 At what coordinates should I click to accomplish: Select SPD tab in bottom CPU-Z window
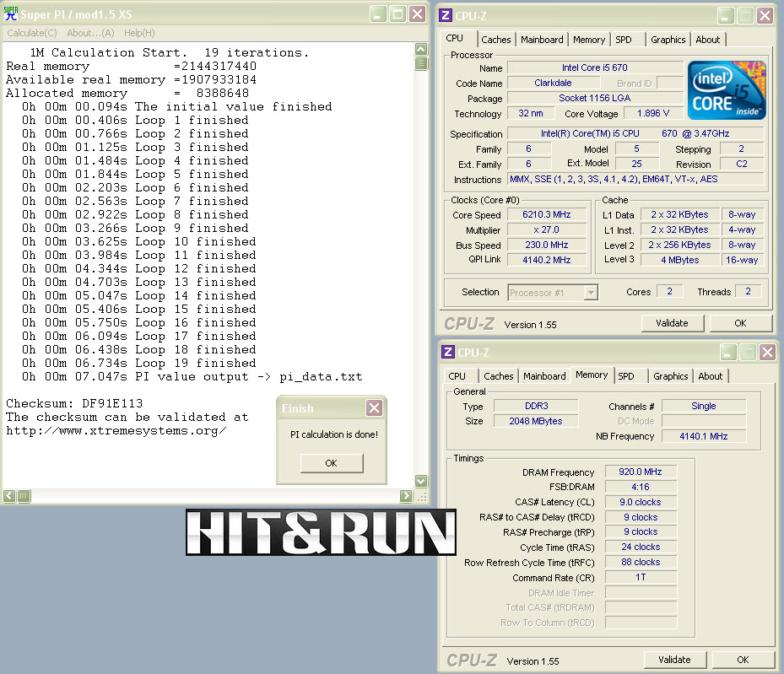coord(625,376)
